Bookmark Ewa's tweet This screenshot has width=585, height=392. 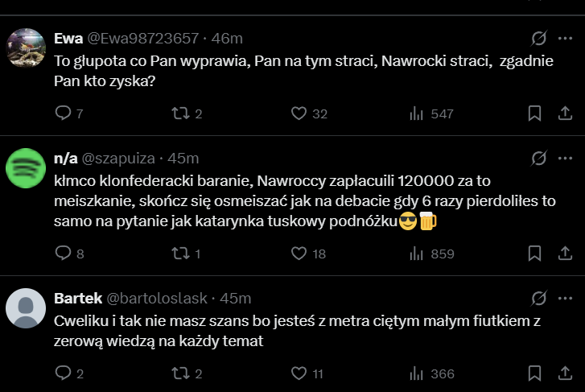click(x=534, y=113)
